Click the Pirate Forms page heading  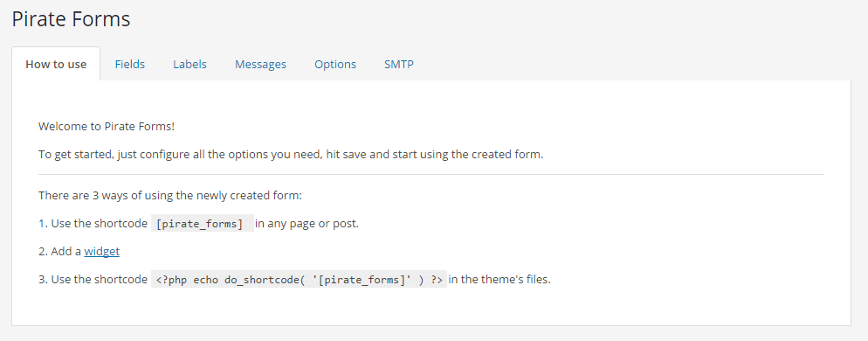coord(71,19)
